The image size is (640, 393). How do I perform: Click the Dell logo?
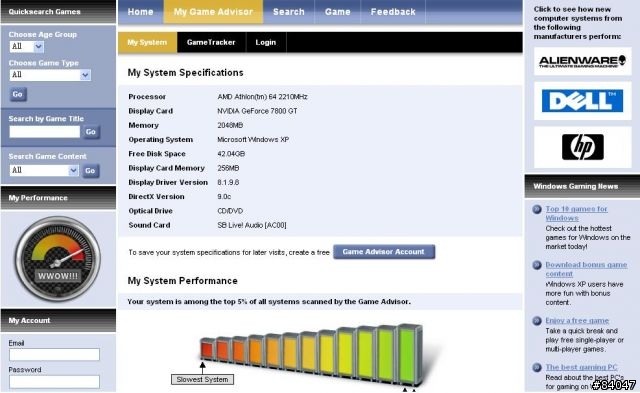pos(582,101)
